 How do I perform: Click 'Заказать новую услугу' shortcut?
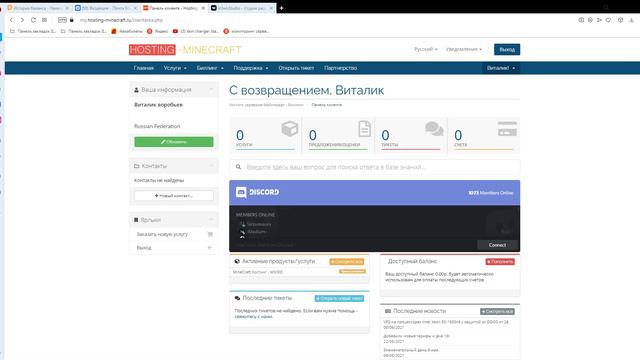coord(174,234)
